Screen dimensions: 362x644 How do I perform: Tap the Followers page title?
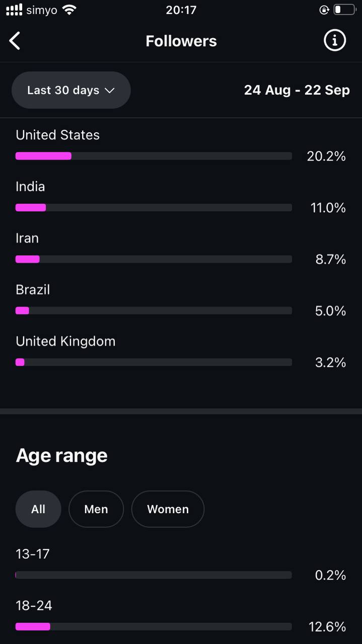181,41
